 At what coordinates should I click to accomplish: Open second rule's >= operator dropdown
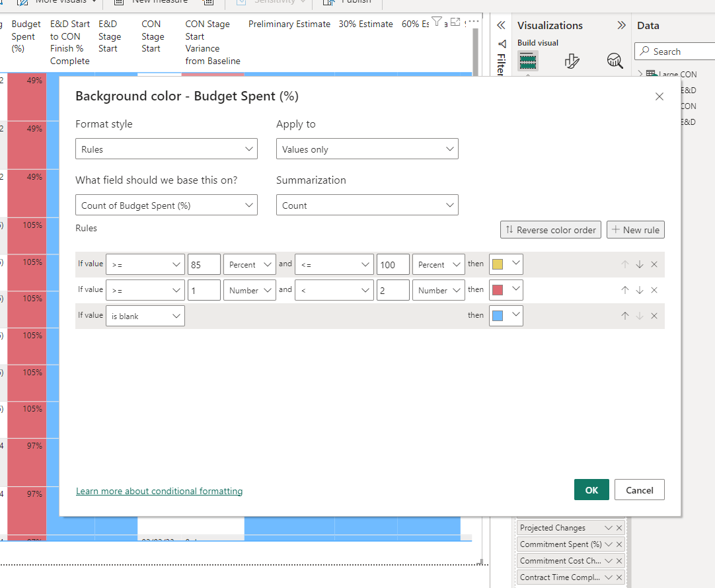tap(145, 290)
